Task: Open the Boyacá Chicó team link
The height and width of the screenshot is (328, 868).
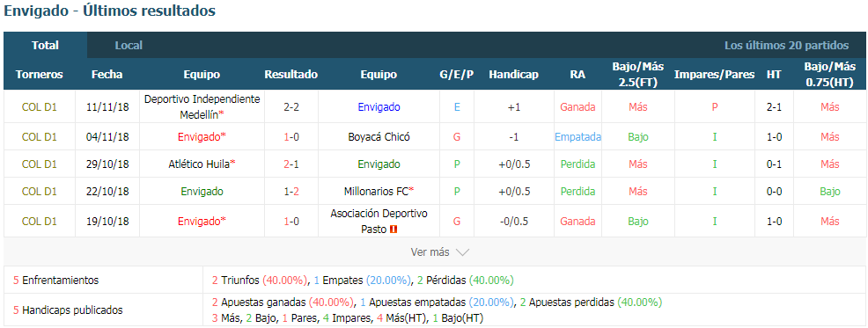Action: pos(379,136)
